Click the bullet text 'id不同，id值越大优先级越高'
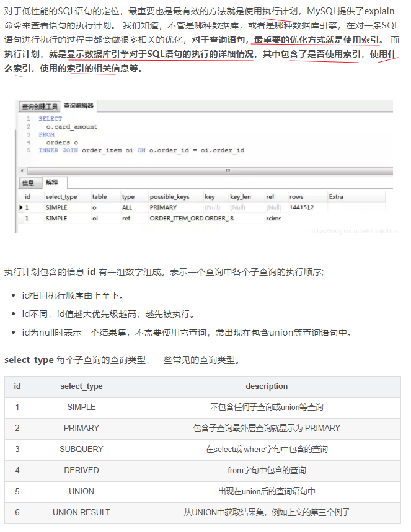Image resolution: width=411 pixels, height=532 pixels. point(79,314)
